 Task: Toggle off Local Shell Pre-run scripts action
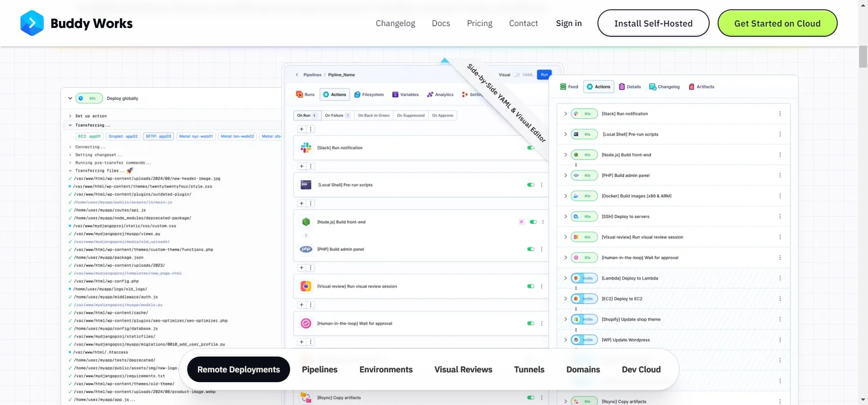coord(530,185)
